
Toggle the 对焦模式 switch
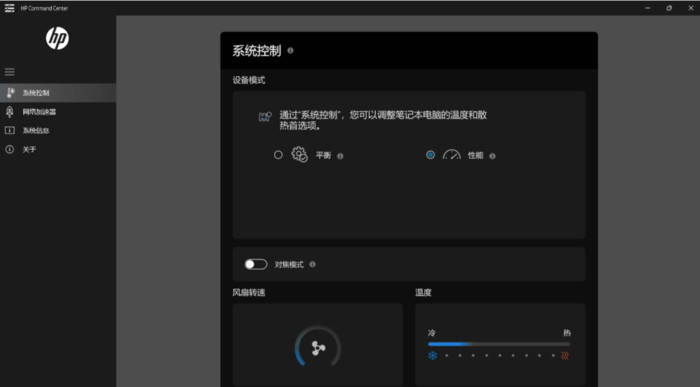pos(256,264)
